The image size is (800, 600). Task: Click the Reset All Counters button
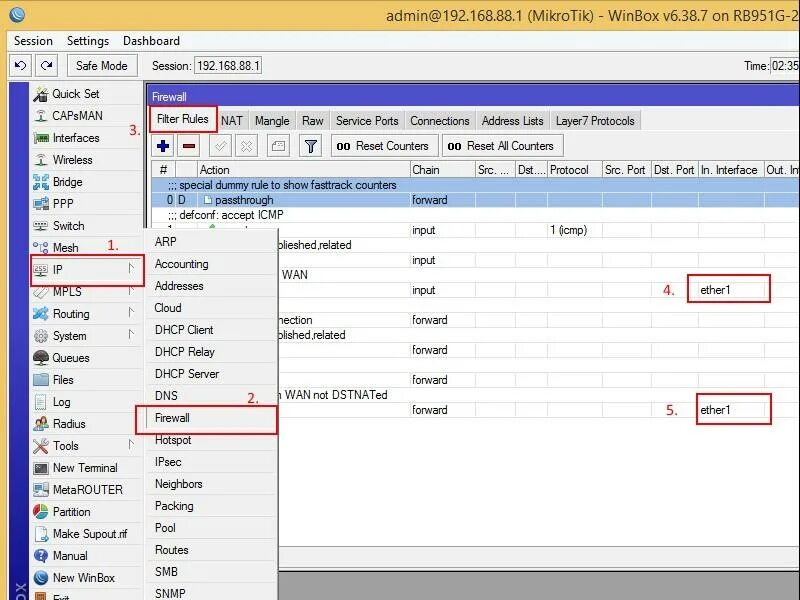(x=503, y=146)
